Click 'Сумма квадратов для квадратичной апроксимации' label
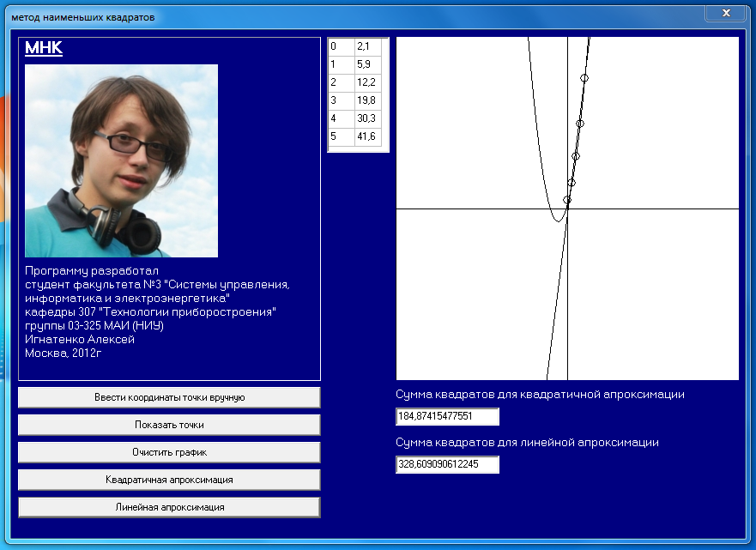 pyautogui.click(x=540, y=395)
